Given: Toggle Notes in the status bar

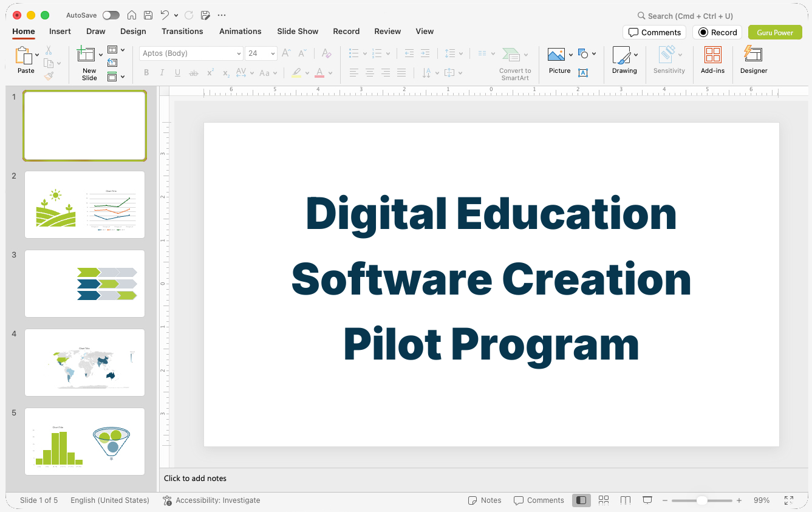Looking at the screenshot, I should (485, 500).
